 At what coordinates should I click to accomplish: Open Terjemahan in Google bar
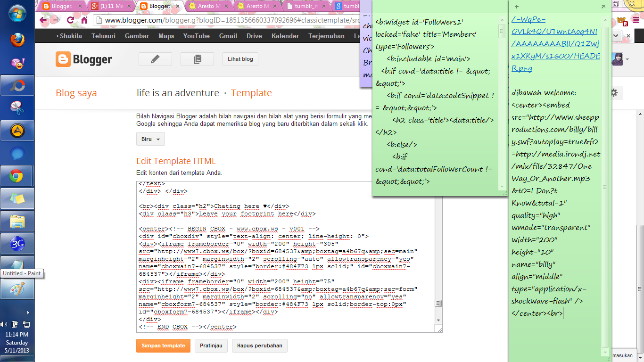click(x=326, y=36)
